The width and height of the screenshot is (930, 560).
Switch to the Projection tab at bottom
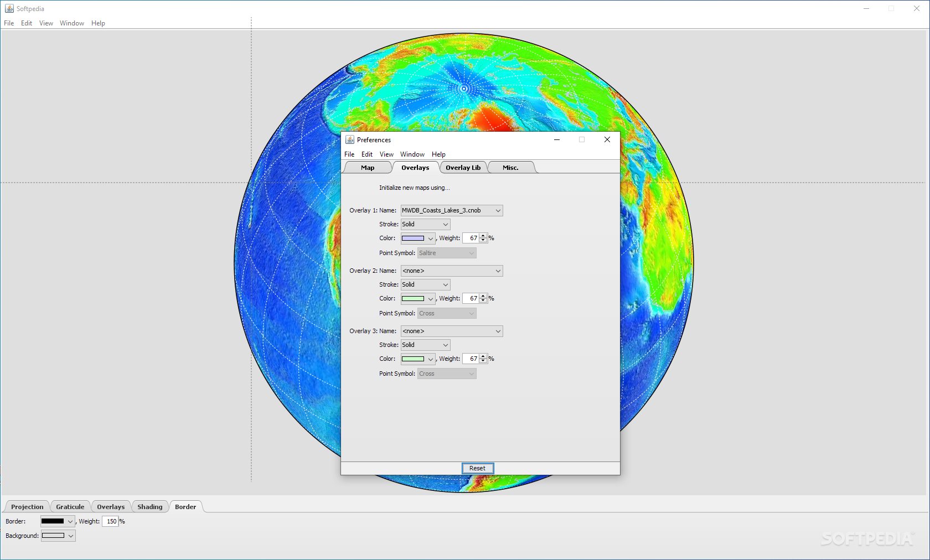[x=27, y=507]
